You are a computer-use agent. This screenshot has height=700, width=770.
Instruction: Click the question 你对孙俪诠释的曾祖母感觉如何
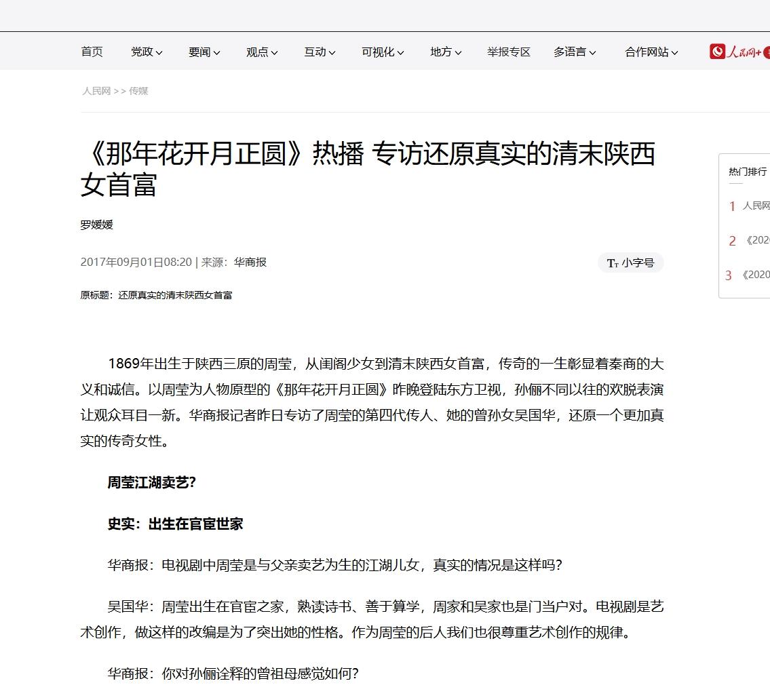[x=233, y=674]
